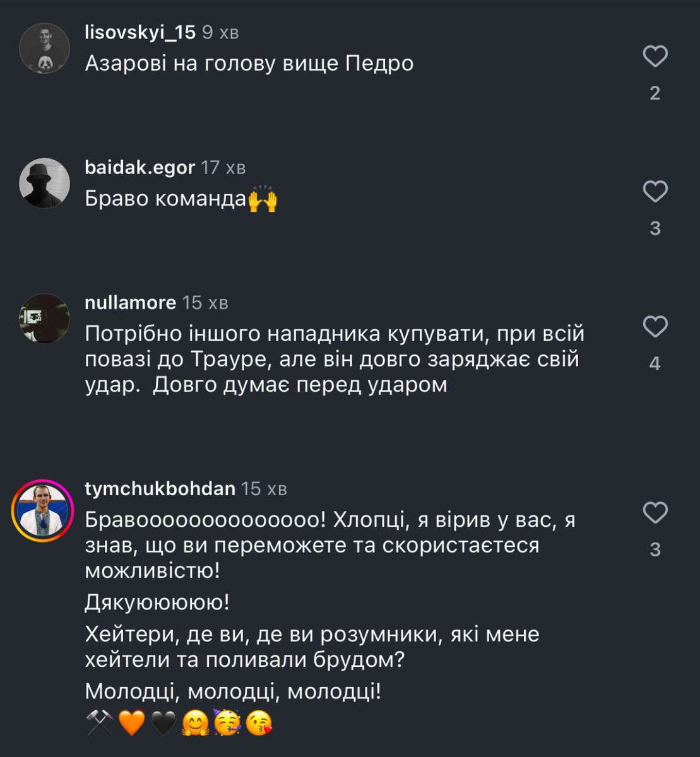View the 2 likes count under lisovskyi_15's heart
The image size is (700, 757).
coord(655,93)
